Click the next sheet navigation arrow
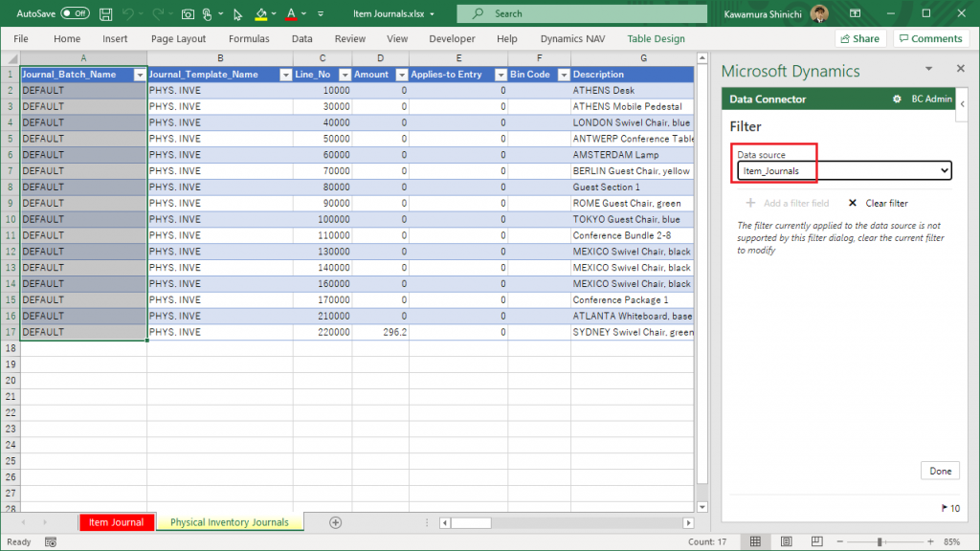This screenshot has height=551, width=980. tap(45, 522)
